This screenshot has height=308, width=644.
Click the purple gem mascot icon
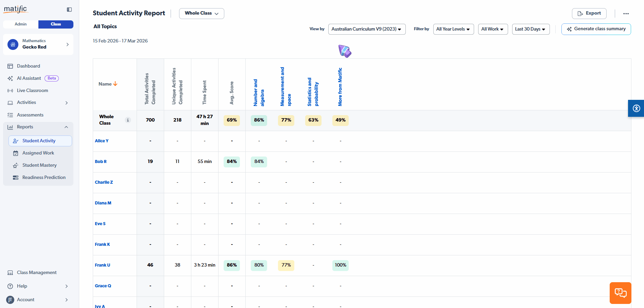(x=345, y=51)
